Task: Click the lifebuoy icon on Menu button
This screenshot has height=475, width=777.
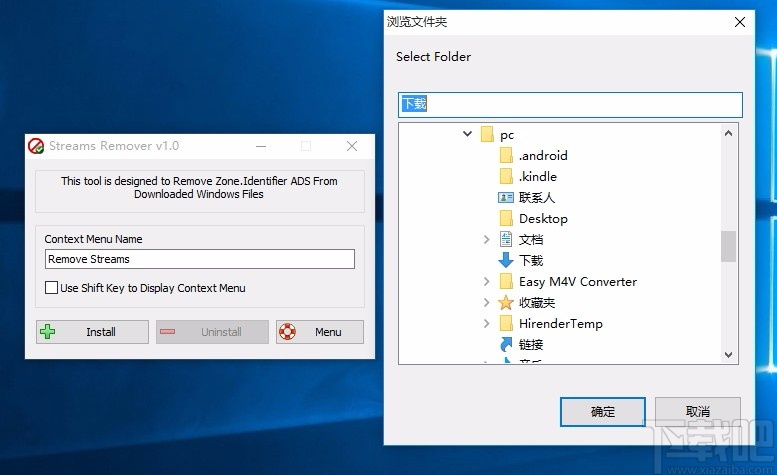Action: coord(287,332)
